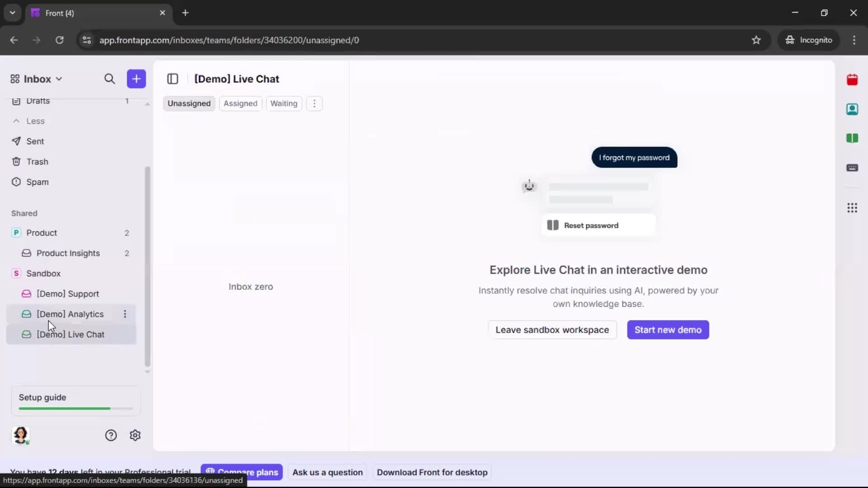Click Start new demo button
The width and height of the screenshot is (868, 488).
[668, 330]
